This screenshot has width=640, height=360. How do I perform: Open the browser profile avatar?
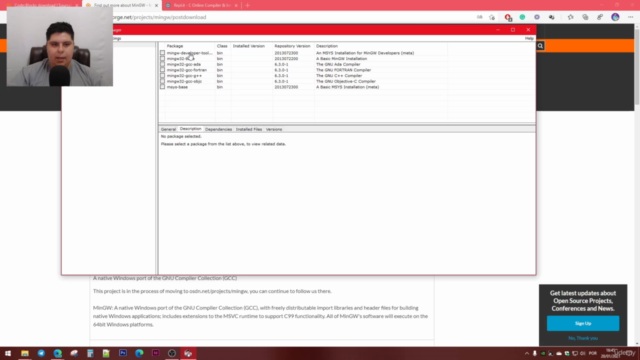(615, 17)
